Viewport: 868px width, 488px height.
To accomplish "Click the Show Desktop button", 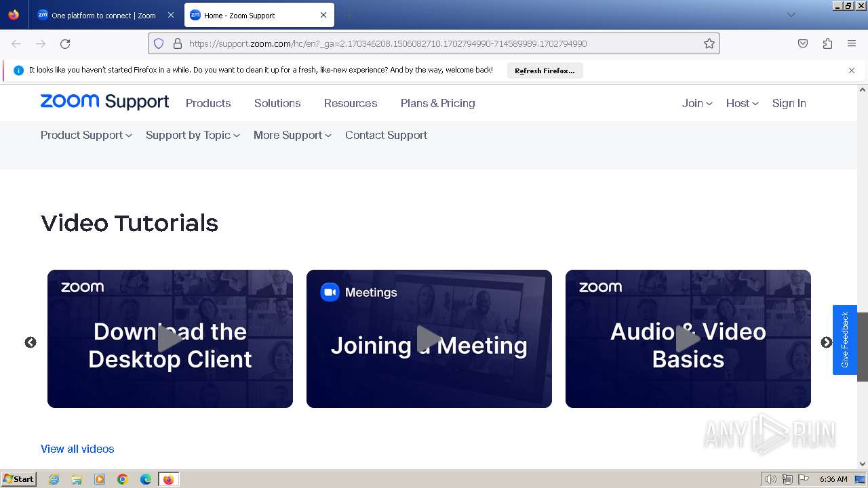I will coord(860,479).
